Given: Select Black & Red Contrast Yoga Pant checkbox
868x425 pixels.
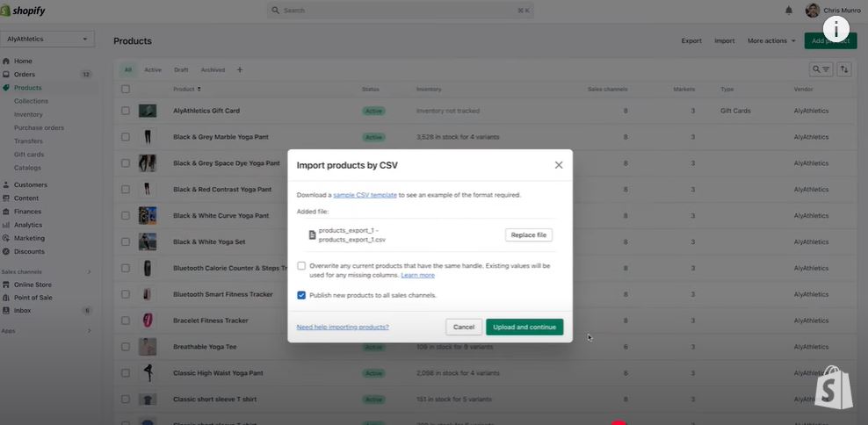Looking at the screenshot, I should [x=126, y=190].
